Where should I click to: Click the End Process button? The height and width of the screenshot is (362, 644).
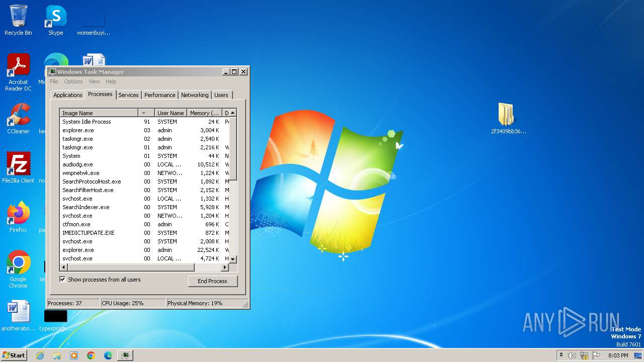point(212,281)
